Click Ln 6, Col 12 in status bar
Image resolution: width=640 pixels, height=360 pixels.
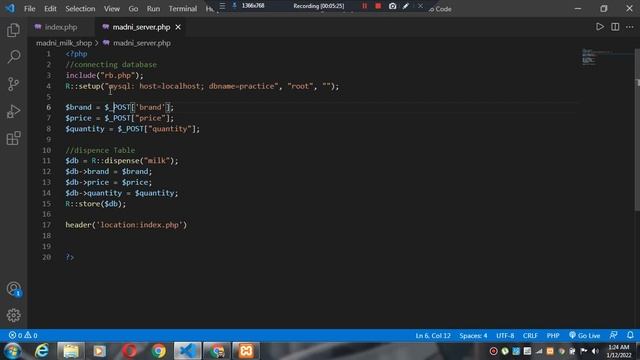[433, 336]
